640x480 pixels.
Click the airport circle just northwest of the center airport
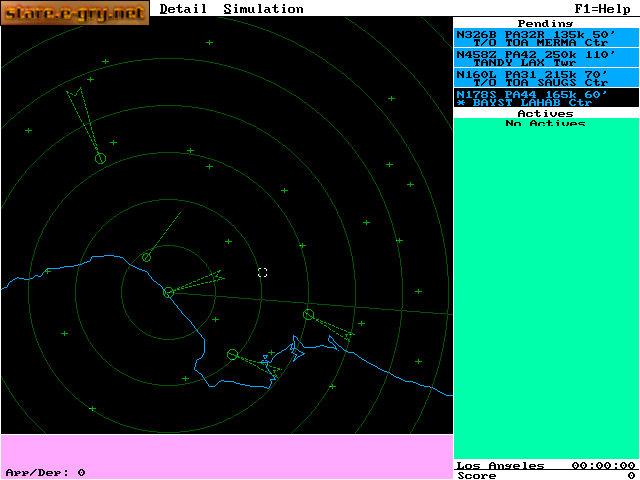click(x=147, y=257)
